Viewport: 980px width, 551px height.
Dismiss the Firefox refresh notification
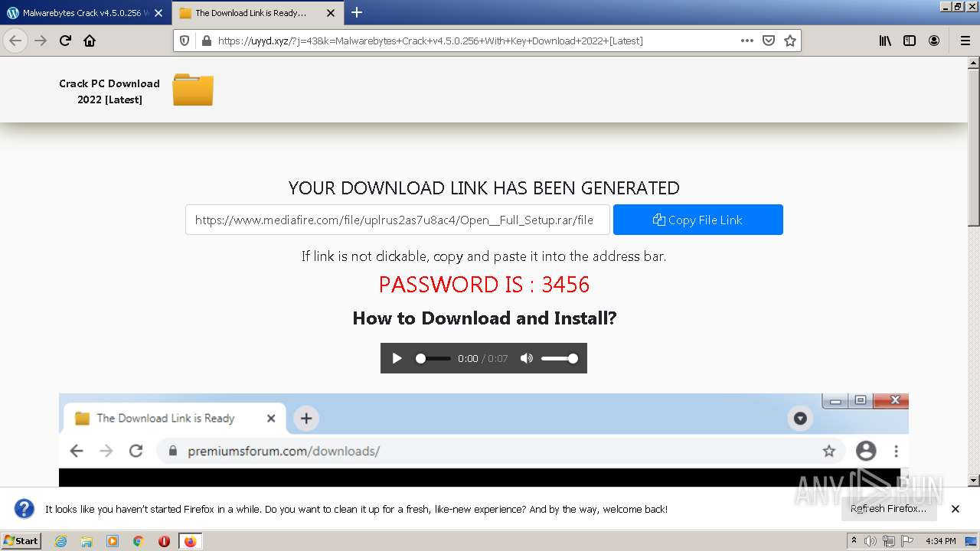point(955,508)
